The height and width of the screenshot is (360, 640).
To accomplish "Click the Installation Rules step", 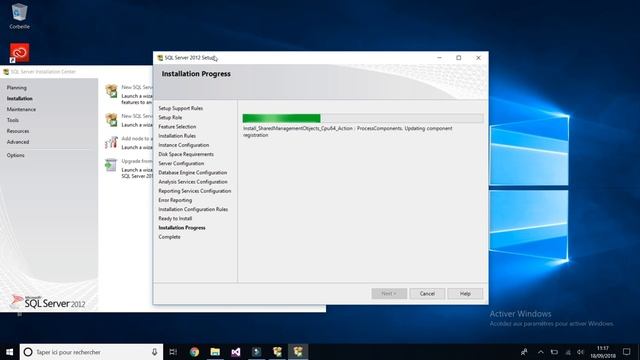I will [177, 136].
